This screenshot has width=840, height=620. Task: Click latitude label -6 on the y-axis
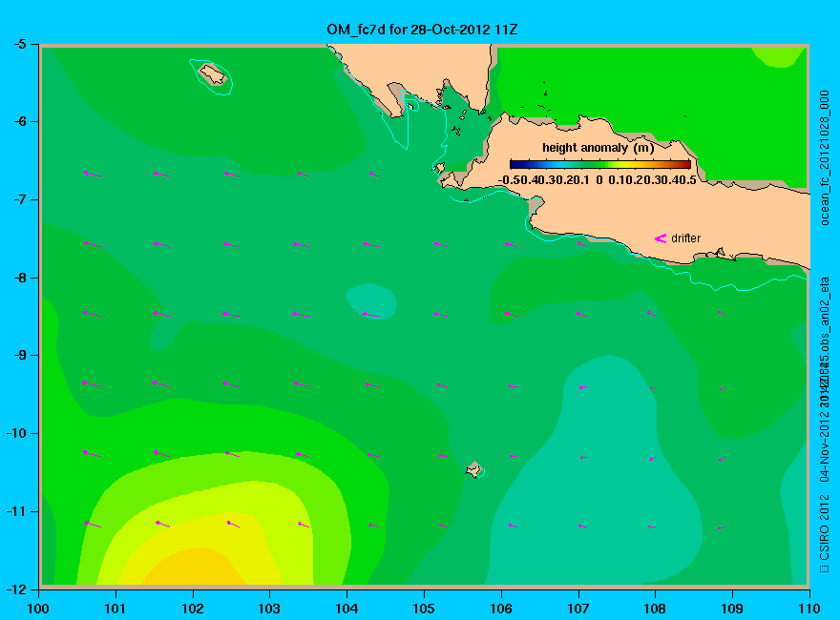(19, 122)
